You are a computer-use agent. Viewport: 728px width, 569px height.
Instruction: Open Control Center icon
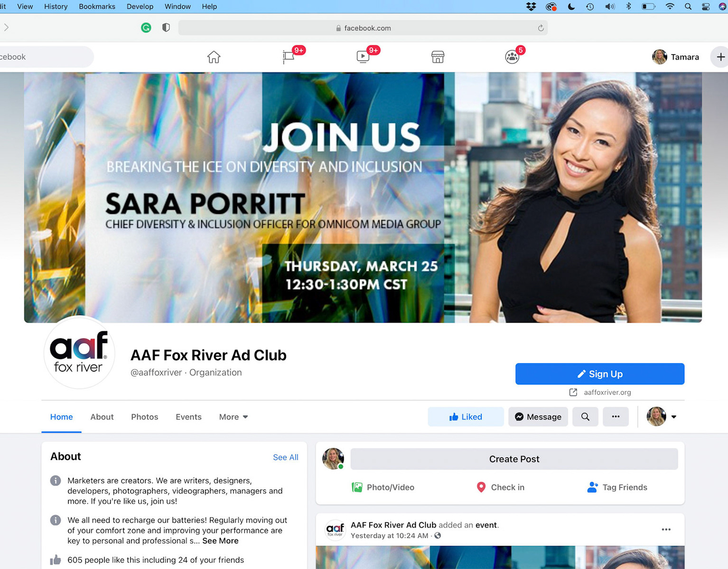tap(706, 7)
